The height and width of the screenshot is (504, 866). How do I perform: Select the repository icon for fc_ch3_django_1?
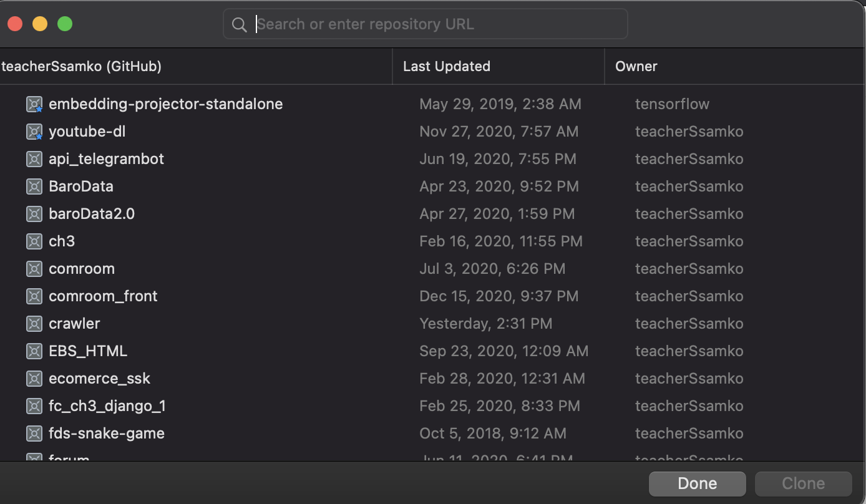pos(34,406)
